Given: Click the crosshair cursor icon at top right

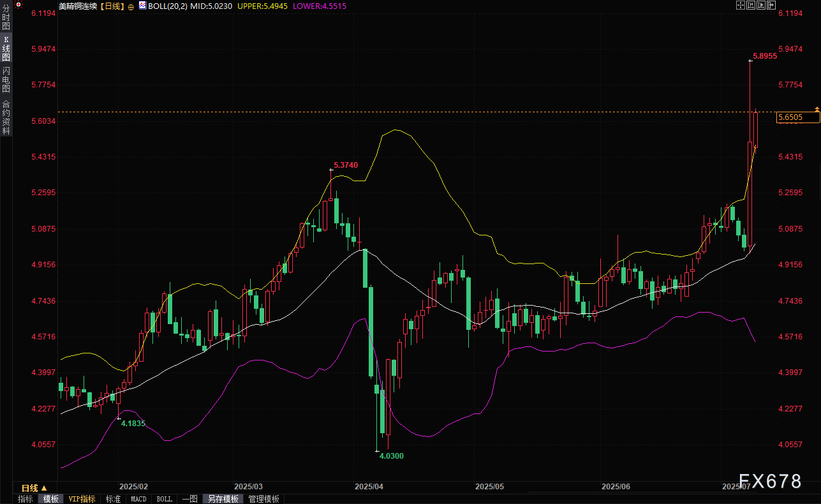Looking at the screenshot, I should coord(741,5).
